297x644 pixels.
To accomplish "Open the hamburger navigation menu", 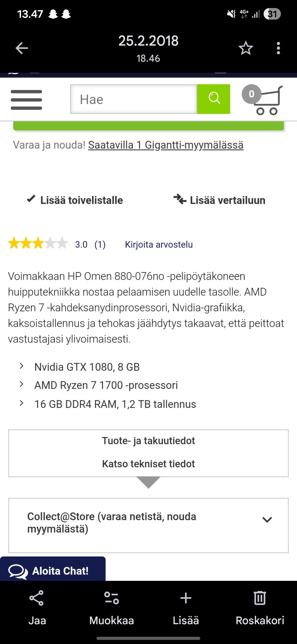I will pyautogui.click(x=26, y=100).
